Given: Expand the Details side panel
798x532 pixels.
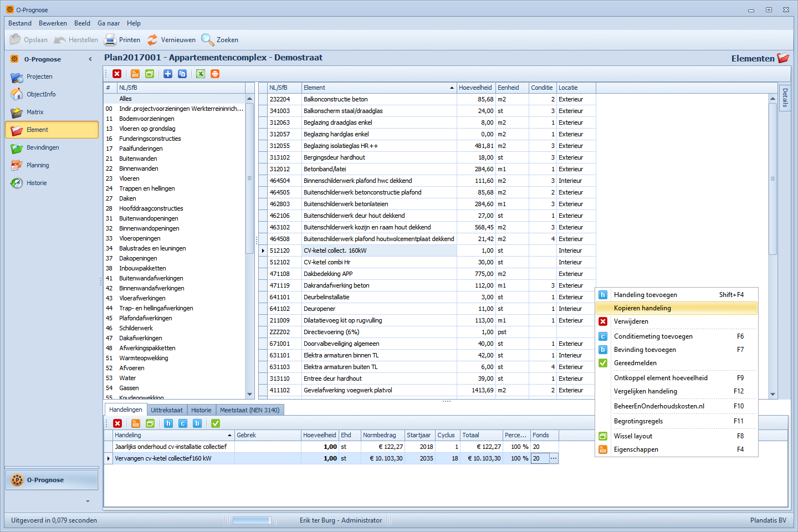Looking at the screenshot, I should tap(785, 98).
